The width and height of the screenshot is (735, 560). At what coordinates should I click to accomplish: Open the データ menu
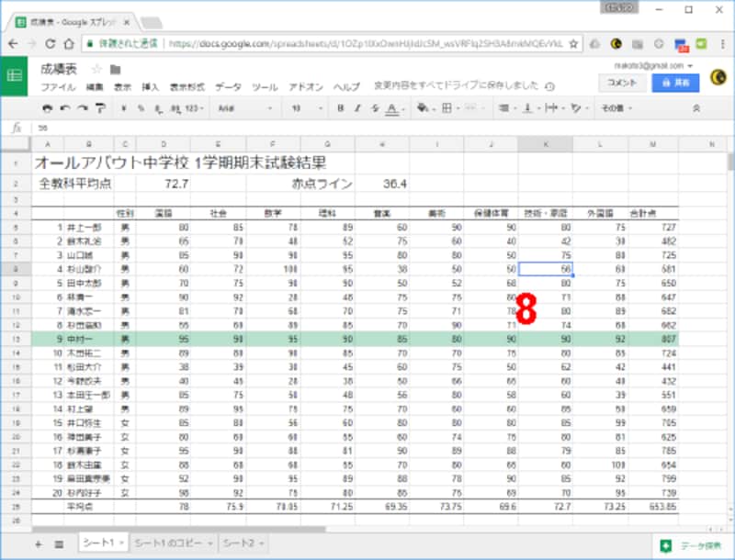[x=228, y=86]
